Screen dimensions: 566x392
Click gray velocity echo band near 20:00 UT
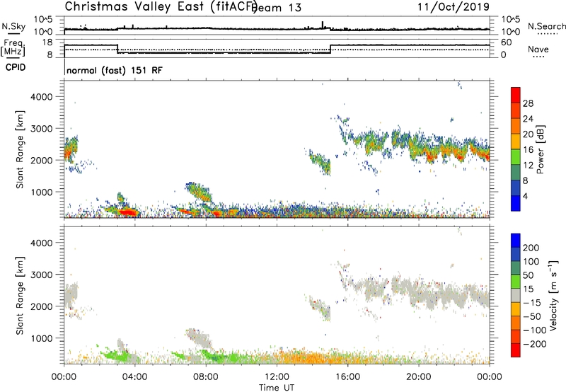[419, 294]
